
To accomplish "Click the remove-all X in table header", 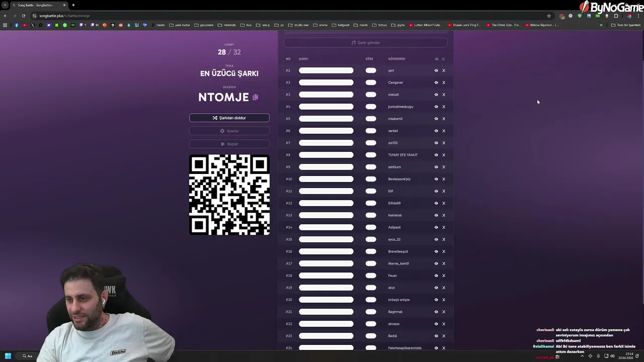I will (443, 59).
